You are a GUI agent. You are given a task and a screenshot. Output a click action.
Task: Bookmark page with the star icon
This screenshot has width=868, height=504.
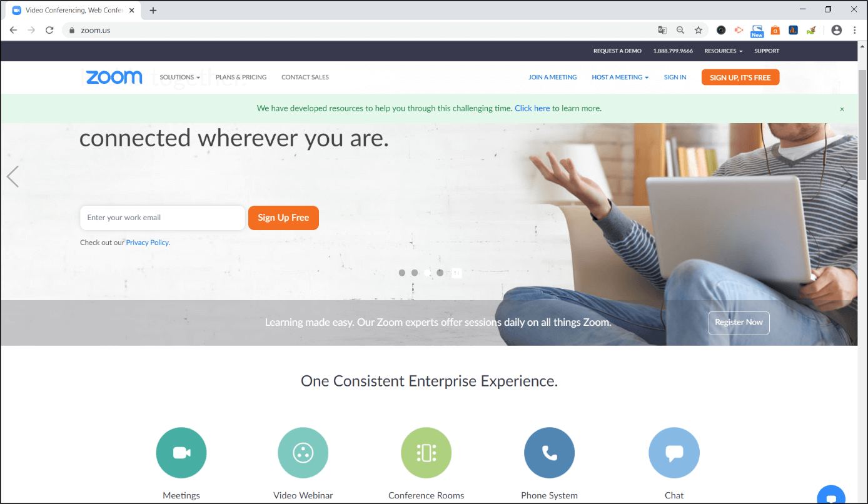(699, 30)
